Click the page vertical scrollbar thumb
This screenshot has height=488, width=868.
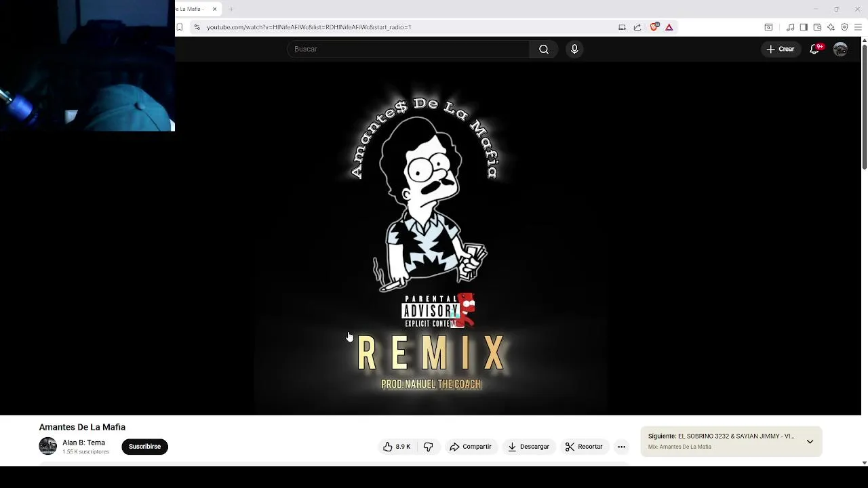point(864,106)
